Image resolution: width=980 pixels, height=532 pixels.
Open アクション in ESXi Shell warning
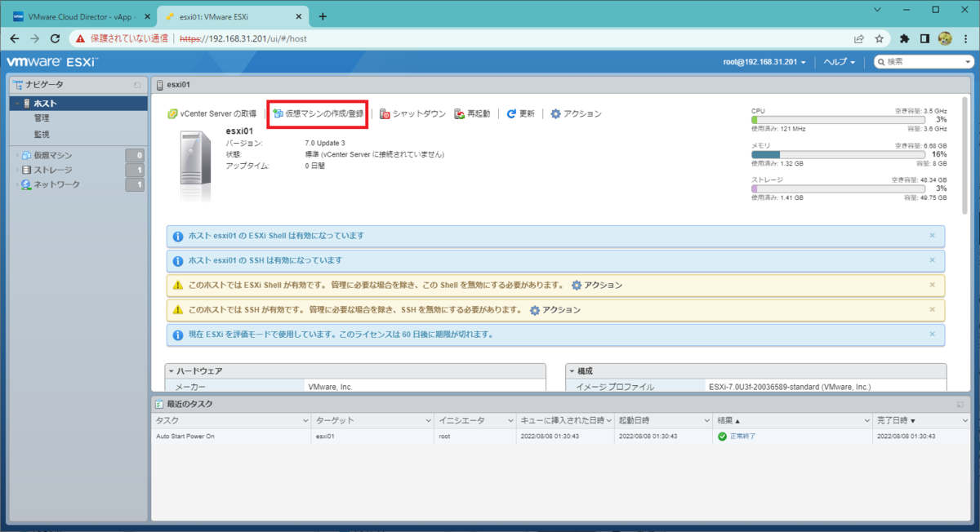597,286
